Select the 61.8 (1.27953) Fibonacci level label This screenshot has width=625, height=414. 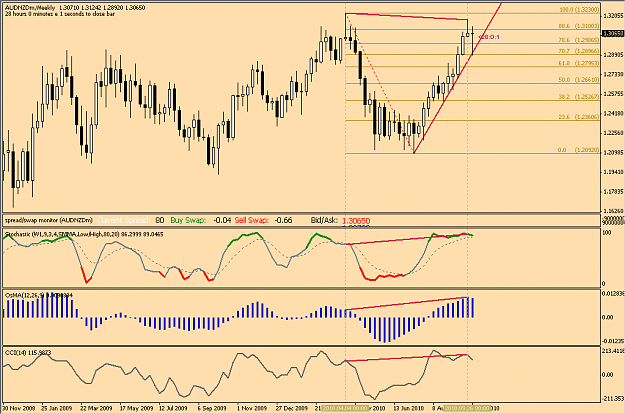tap(579, 63)
